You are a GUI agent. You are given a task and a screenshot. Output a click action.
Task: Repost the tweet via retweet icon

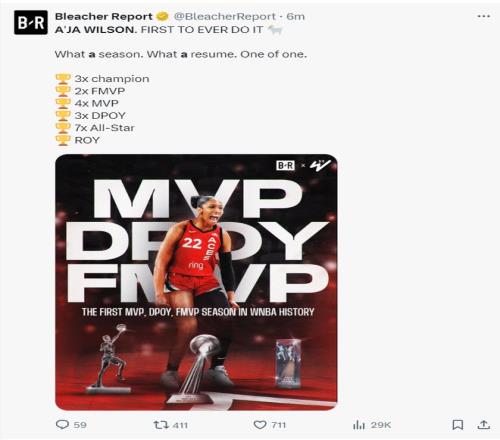(x=159, y=425)
